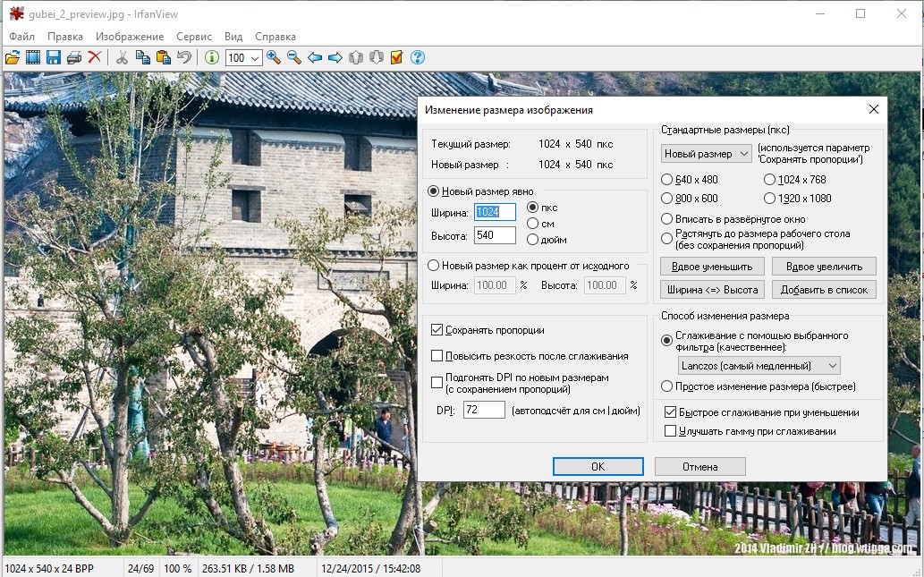Image resolution: width=924 pixels, height=577 pixels.
Task: Open the Новый размер dropdown
Action: coord(706,154)
